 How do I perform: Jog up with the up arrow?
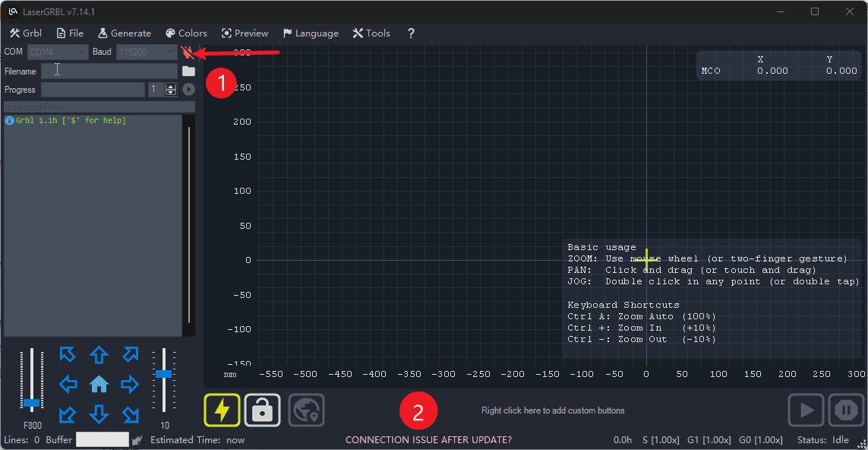click(x=99, y=355)
